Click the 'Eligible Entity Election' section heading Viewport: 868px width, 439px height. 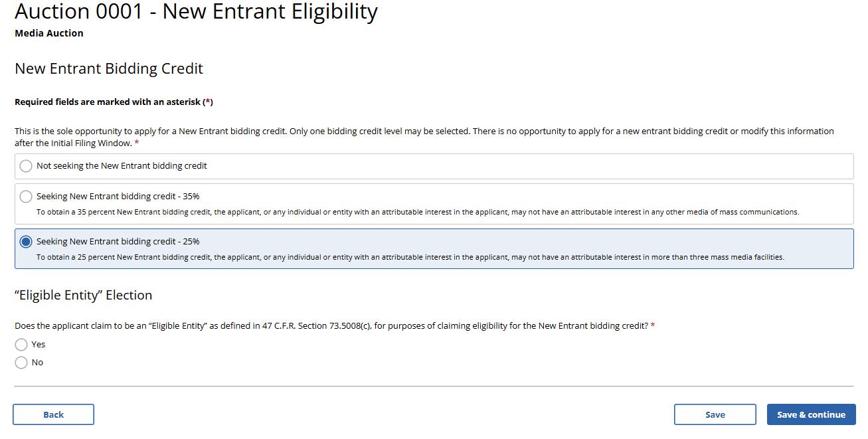click(x=84, y=296)
